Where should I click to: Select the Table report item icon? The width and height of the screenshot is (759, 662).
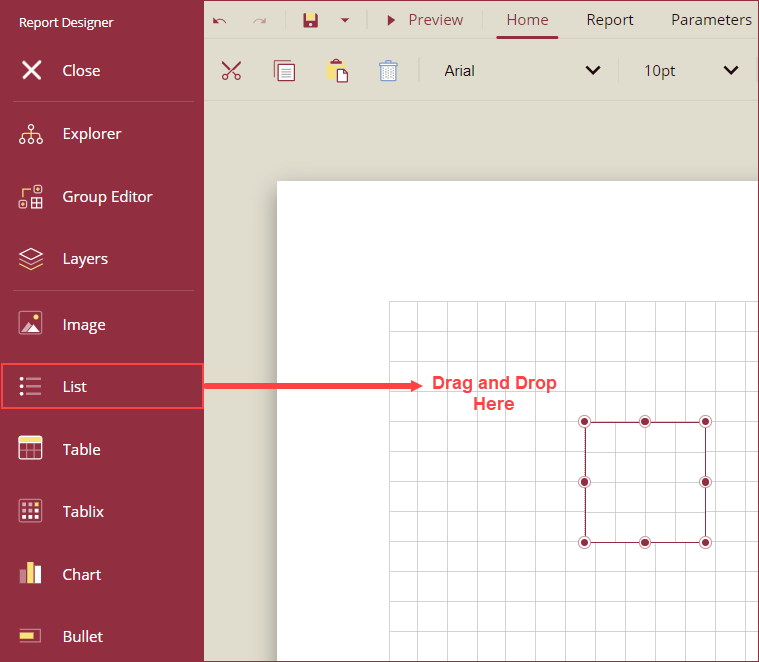pos(30,448)
